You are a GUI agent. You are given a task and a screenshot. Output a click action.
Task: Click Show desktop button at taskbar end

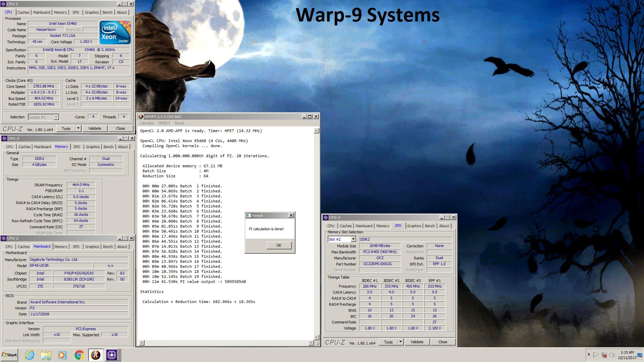pyautogui.click(x=640, y=355)
